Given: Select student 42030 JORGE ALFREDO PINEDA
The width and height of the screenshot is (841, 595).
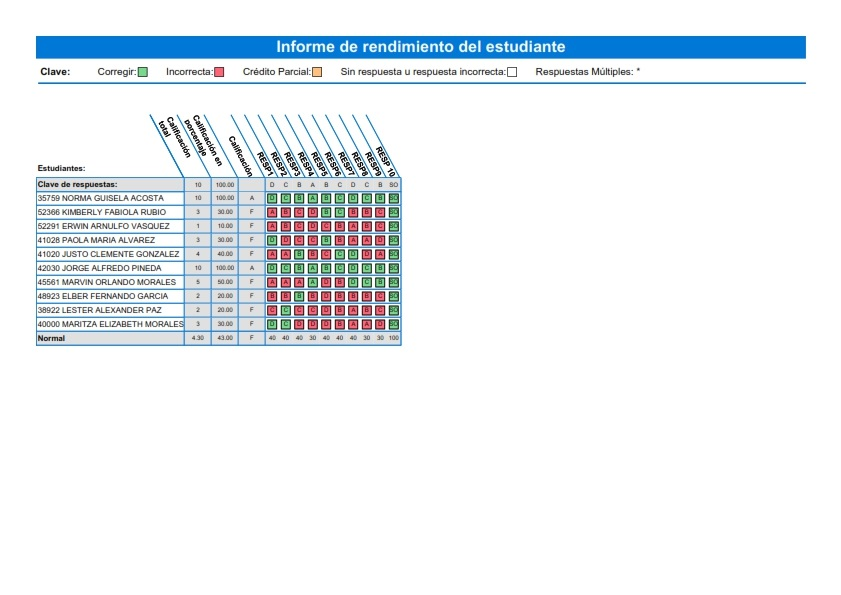Looking at the screenshot, I should pos(99,268).
